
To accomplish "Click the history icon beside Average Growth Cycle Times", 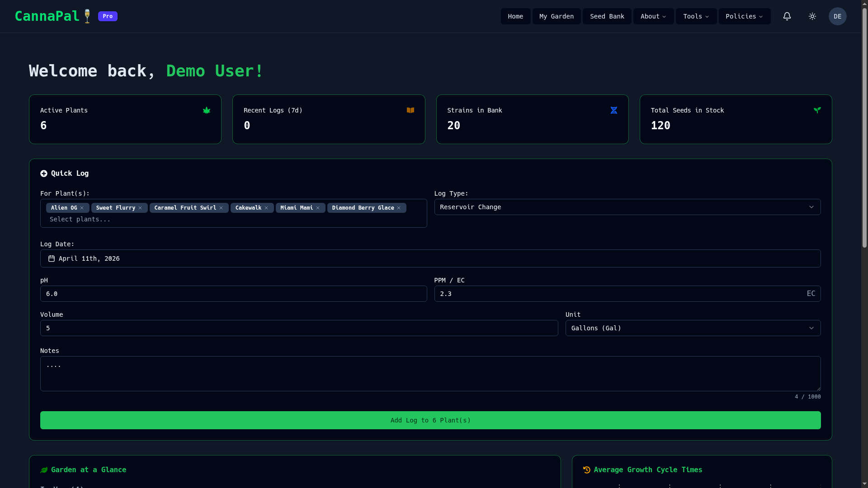I will click(587, 470).
